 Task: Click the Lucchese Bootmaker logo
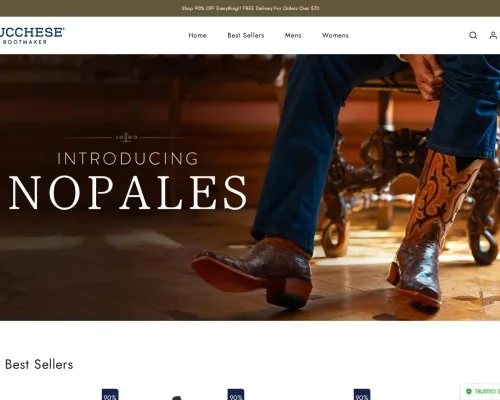32,36
